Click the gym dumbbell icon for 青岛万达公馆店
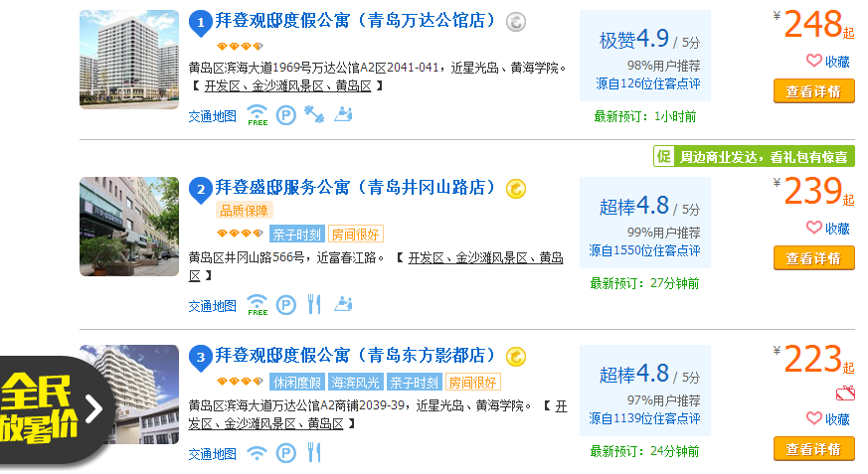The image size is (868, 474). pyautogui.click(x=314, y=115)
